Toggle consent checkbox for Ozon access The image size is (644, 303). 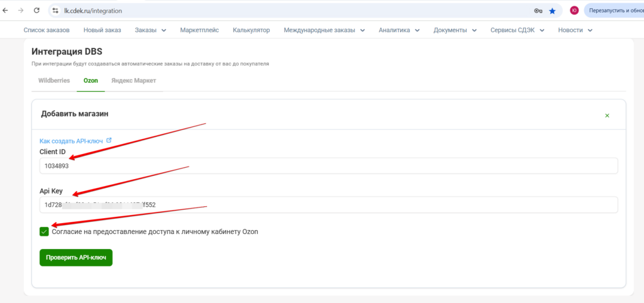click(44, 231)
